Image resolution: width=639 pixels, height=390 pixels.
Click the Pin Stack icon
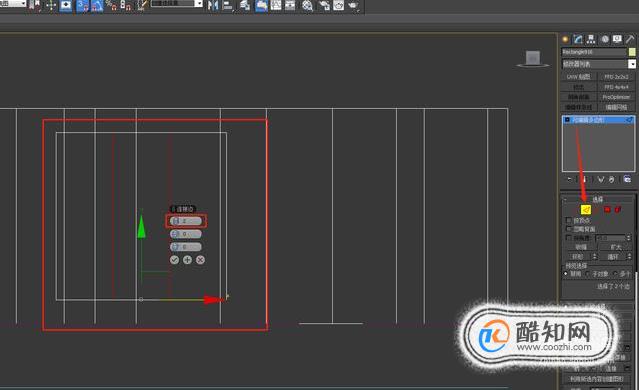[569, 179]
